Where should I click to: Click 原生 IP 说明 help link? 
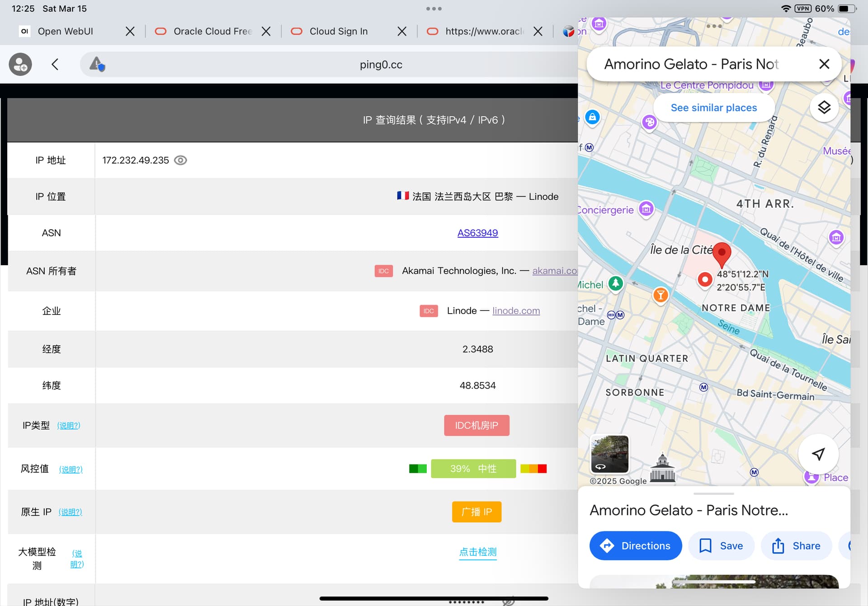point(71,512)
